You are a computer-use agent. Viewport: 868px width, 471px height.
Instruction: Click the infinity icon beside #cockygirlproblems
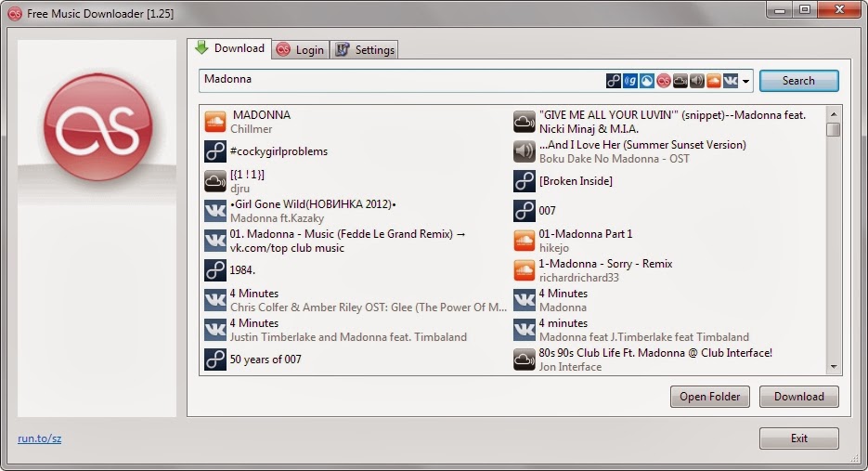point(215,151)
